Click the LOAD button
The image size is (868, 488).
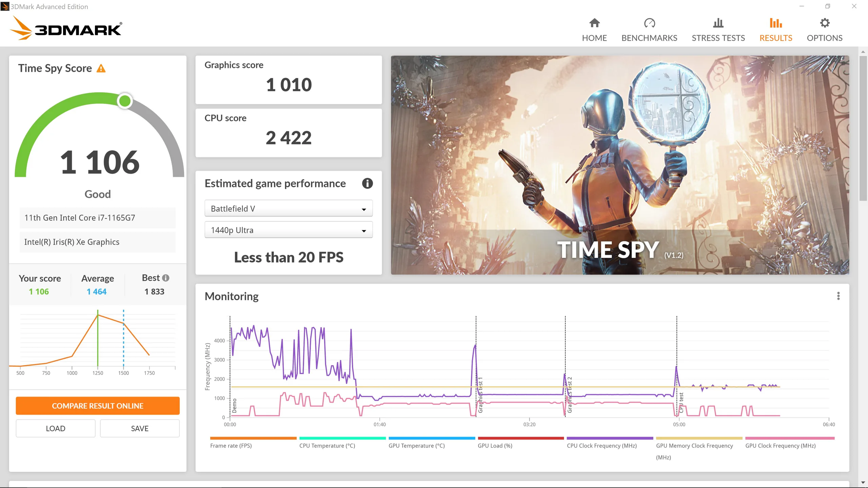coord(56,428)
